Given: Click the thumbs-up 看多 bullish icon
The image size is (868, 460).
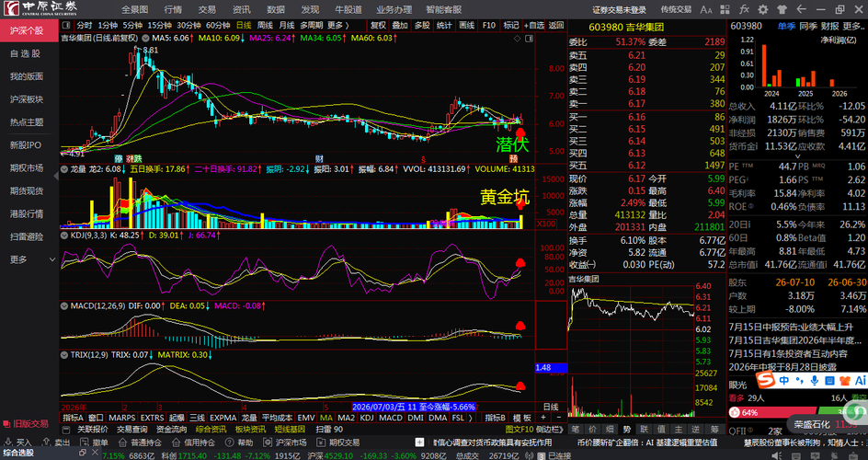Looking at the screenshot, I should click(x=734, y=412).
